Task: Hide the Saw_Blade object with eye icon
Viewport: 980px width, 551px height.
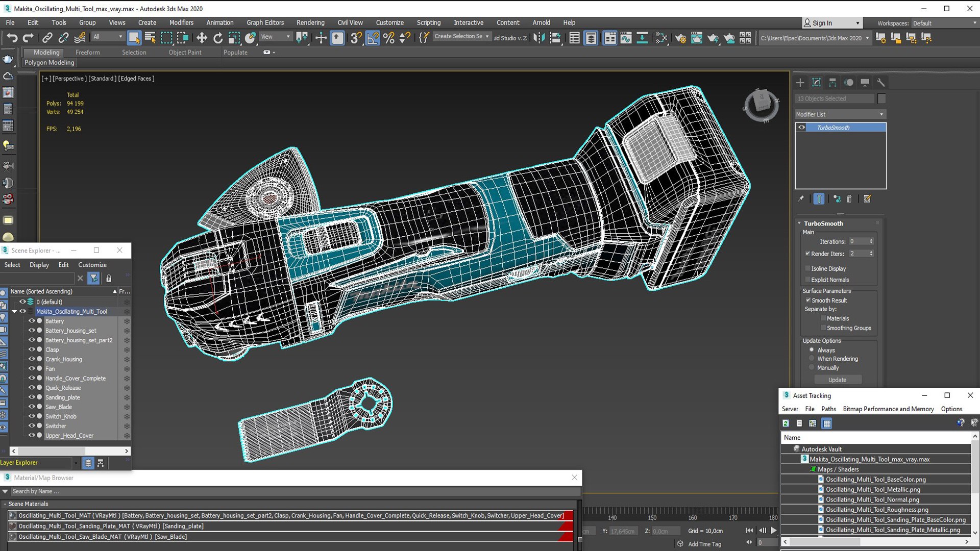Action: pos(32,407)
